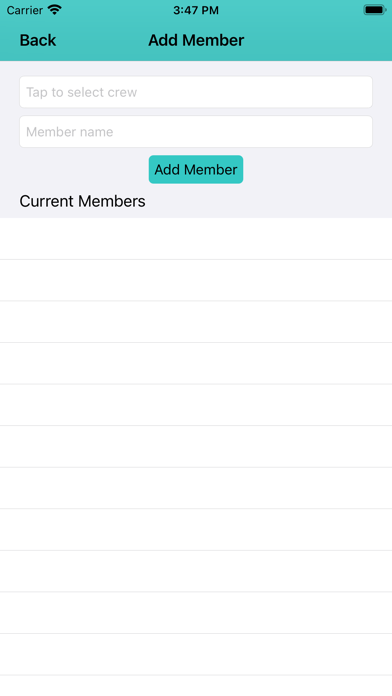Select the eighth empty member row
Viewport: 392px width, 696px height.
[196, 530]
